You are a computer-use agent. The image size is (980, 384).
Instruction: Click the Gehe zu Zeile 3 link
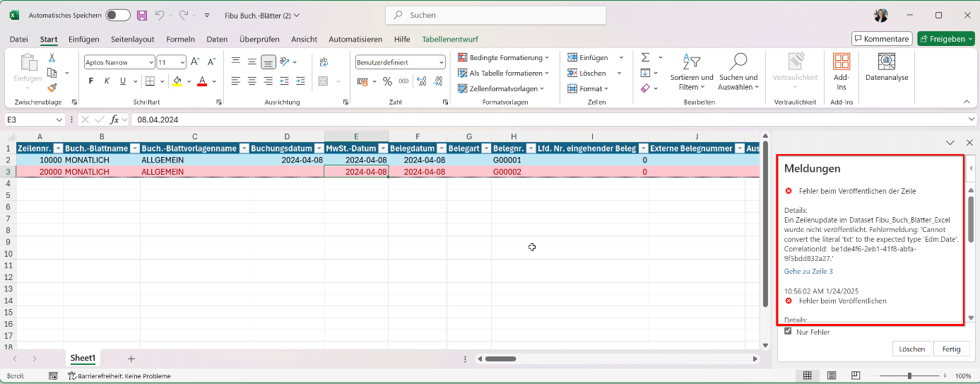click(x=808, y=272)
